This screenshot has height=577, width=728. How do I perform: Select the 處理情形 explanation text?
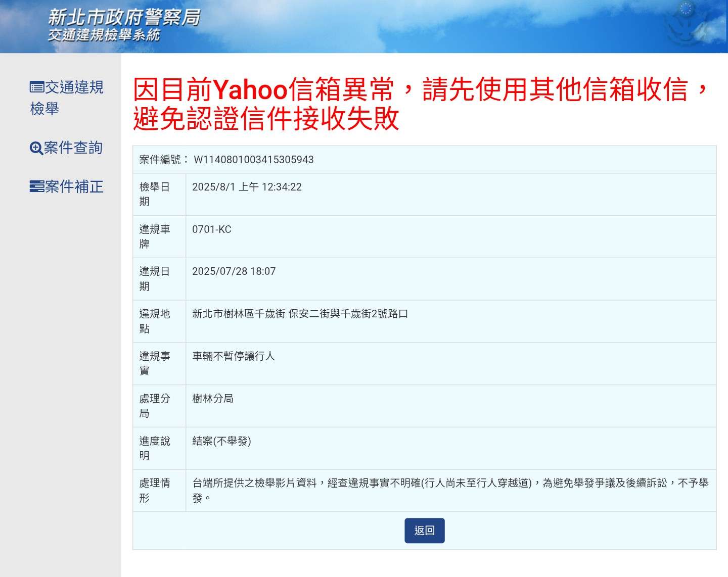[x=450, y=490]
